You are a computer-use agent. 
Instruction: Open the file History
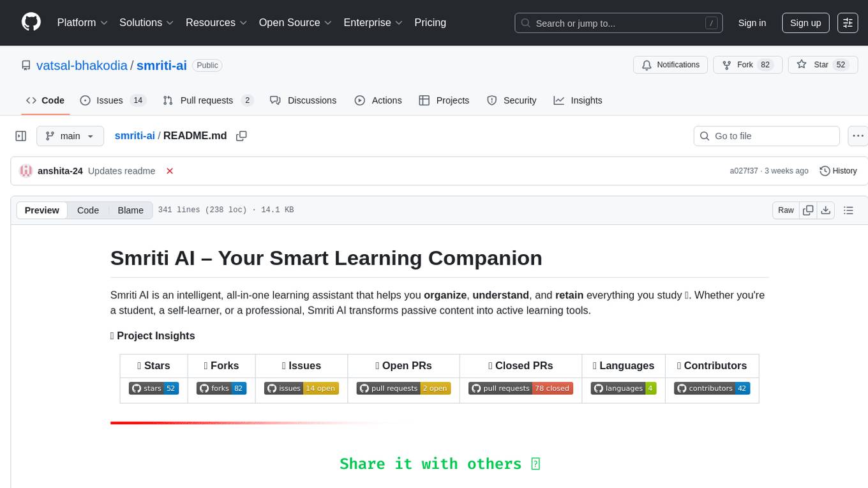coord(838,171)
